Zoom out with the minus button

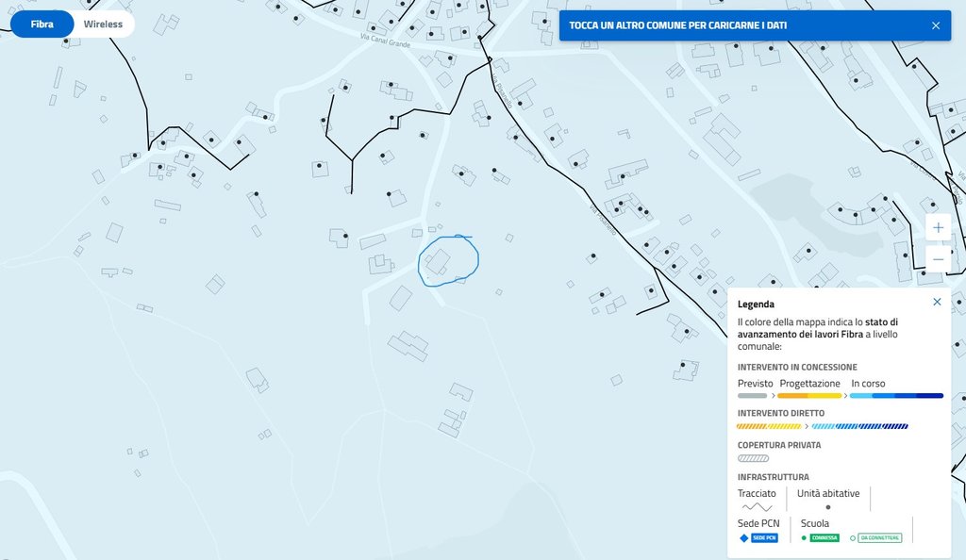tap(938, 258)
